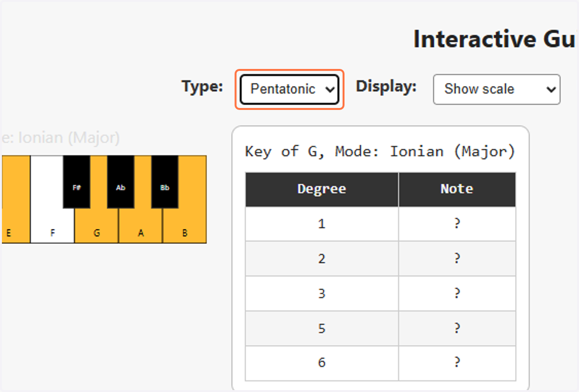Select degree 1 cell in table
Image resolution: width=579 pixels, height=392 pixels.
pyautogui.click(x=322, y=224)
